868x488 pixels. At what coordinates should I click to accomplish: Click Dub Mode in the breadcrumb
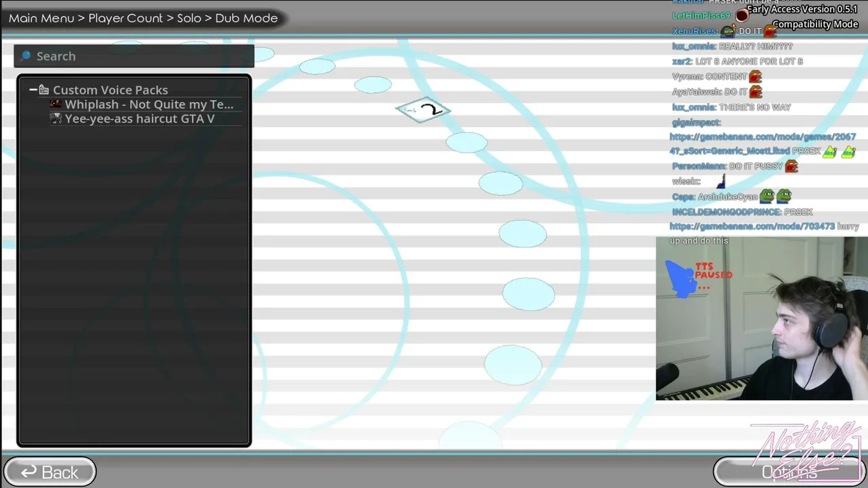tap(246, 18)
